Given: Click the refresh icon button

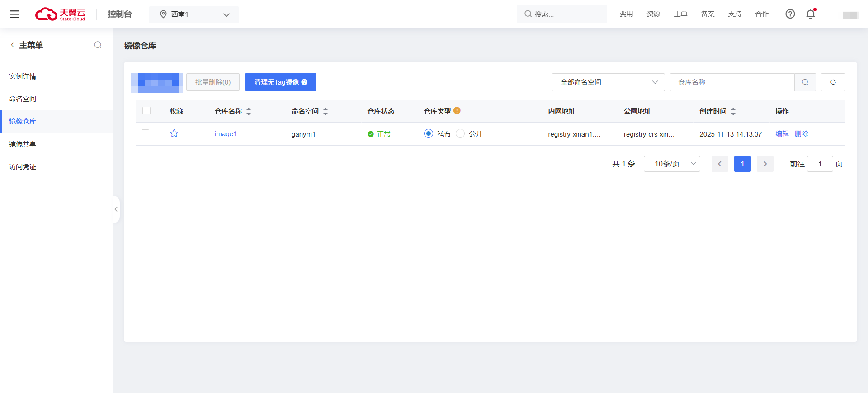Looking at the screenshot, I should point(833,82).
